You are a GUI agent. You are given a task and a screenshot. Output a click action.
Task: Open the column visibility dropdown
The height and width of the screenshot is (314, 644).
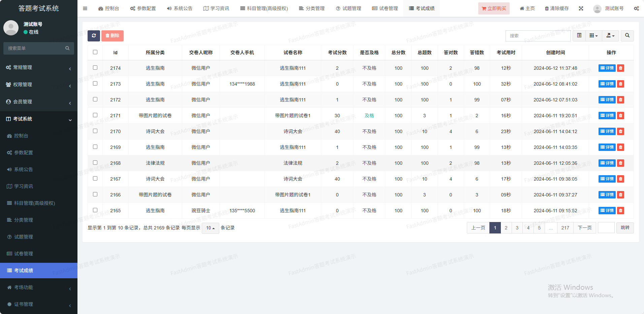tap(593, 36)
